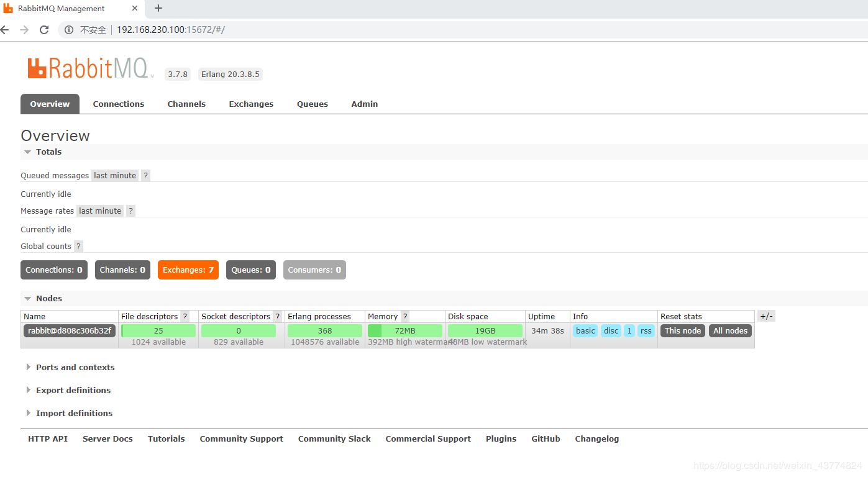Open help for Socket descriptors column
The image size is (868, 477).
[x=278, y=317]
